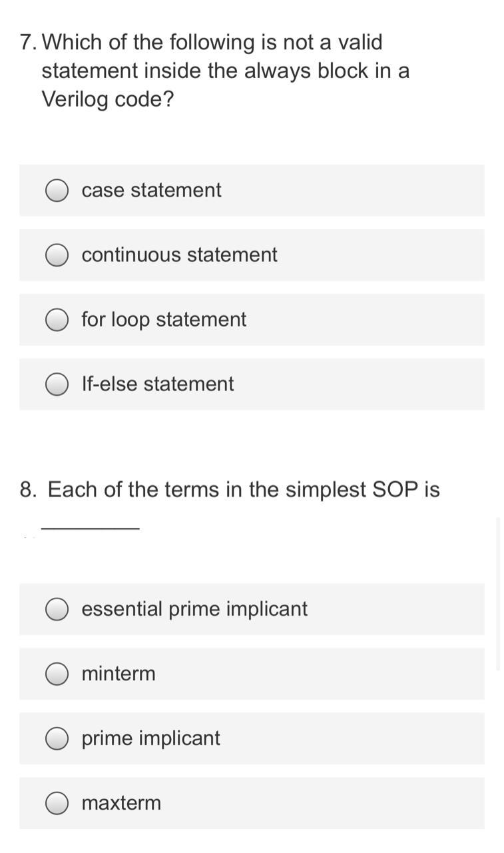This screenshot has width=504, height=853.
Task: Click the 'If-else statement' label text
Action: (157, 384)
